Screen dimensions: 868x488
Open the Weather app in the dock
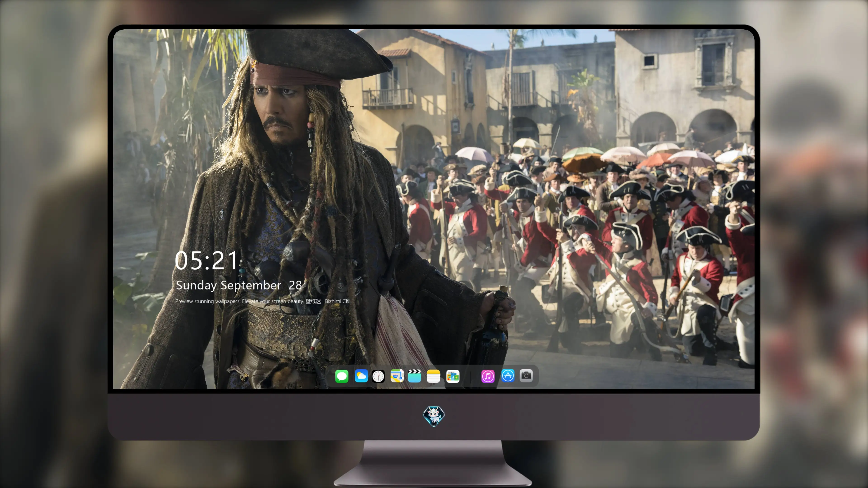pos(361,376)
